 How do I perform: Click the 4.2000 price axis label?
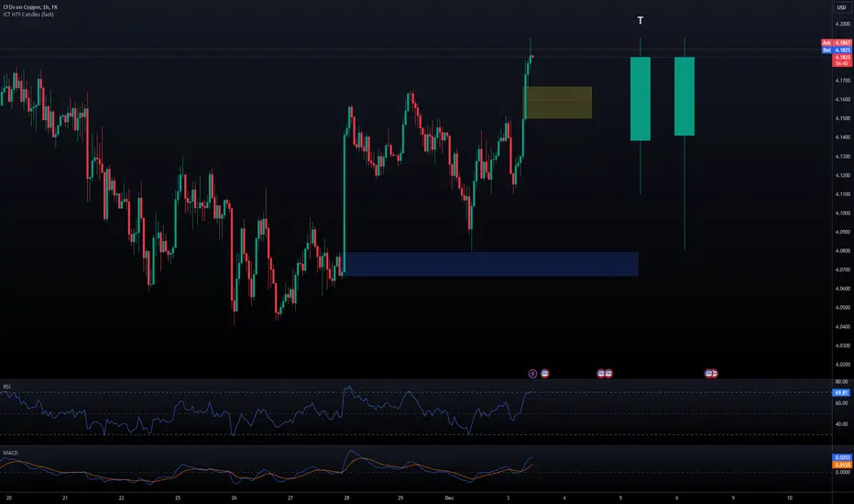pos(843,24)
